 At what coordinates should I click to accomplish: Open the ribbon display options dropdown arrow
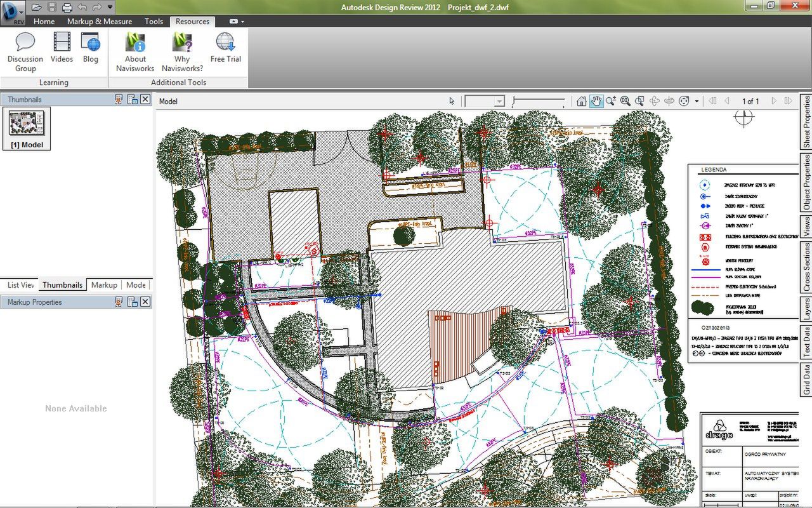coord(242,21)
